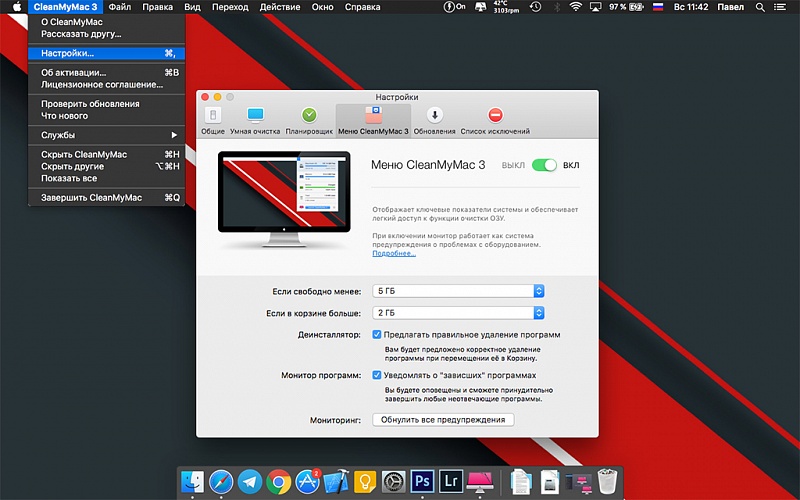Screen dimensions: 800x500
Task: Open the Список исключений pane
Action: pyautogui.click(x=495, y=119)
